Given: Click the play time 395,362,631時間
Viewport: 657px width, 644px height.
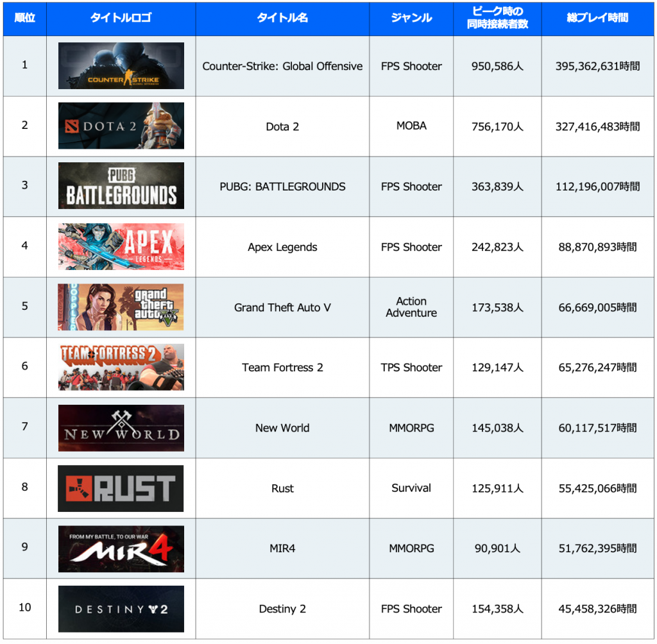Looking at the screenshot, I should 597,66.
